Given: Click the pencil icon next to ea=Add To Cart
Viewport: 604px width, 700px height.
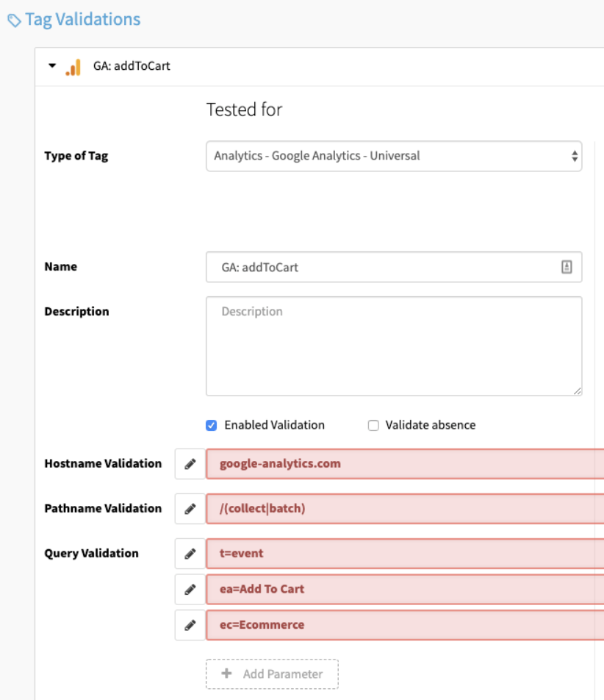Looking at the screenshot, I should (190, 590).
